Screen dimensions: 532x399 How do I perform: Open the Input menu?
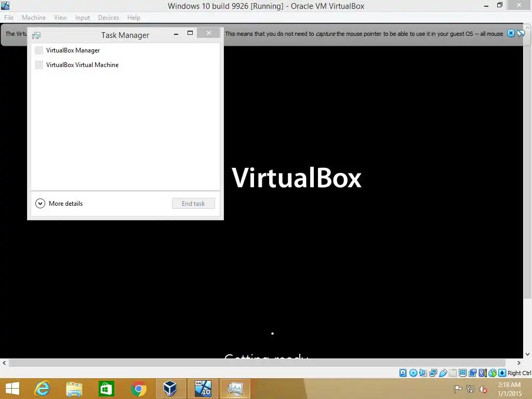point(83,17)
